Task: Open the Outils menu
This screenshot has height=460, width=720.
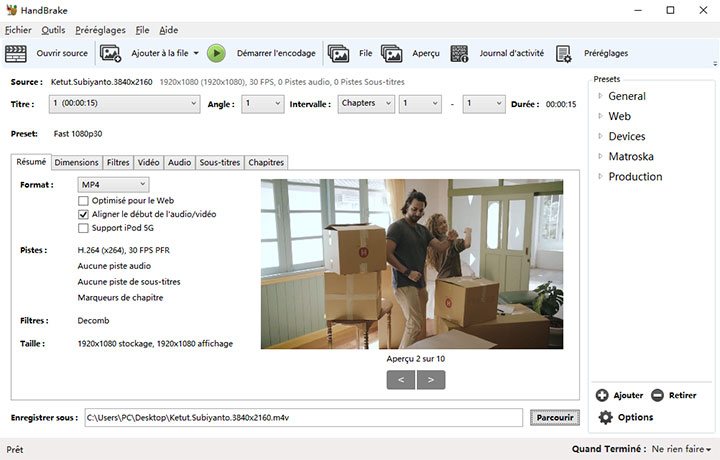Action: [53, 30]
